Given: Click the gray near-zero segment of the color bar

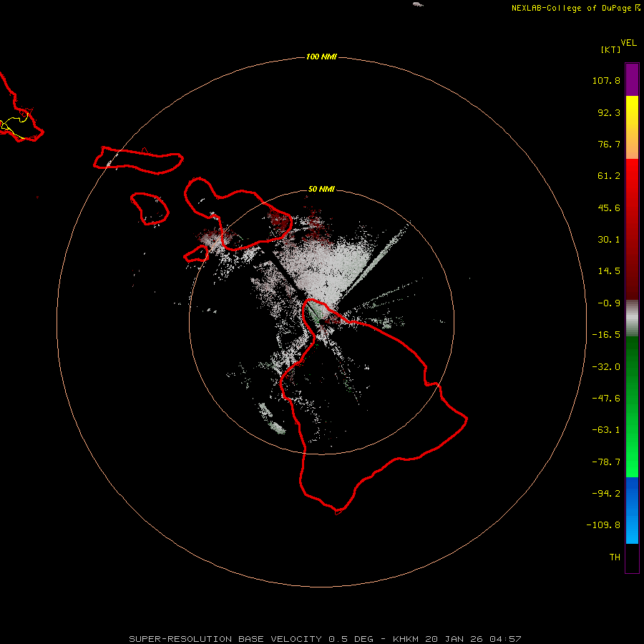Looking at the screenshot, I should pos(632,318).
